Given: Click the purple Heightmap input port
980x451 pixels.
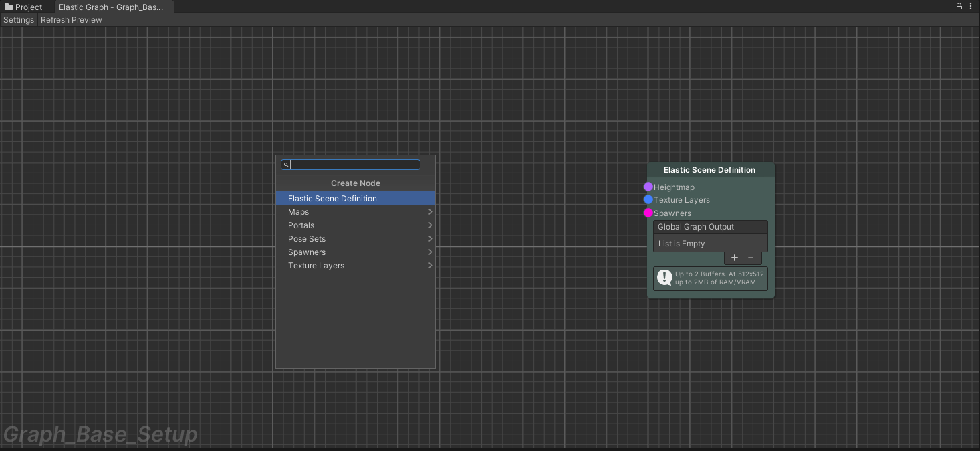Looking at the screenshot, I should click(x=648, y=187).
